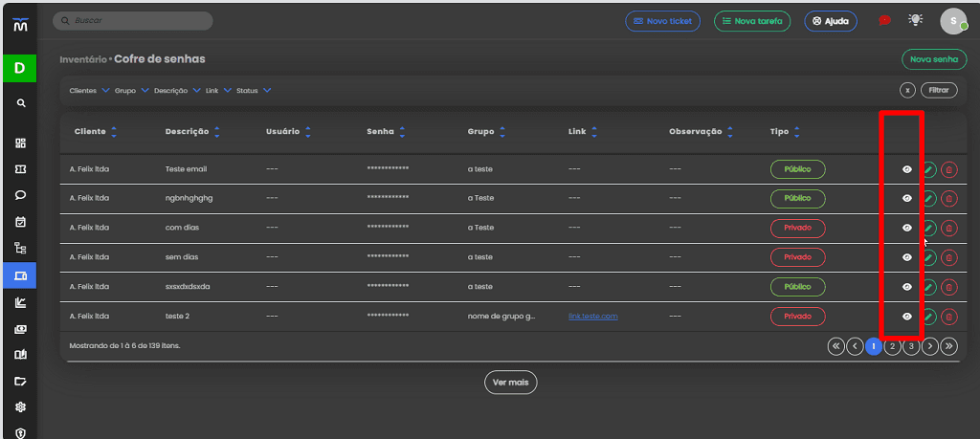The width and height of the screenshot is (980, 439).
Task: Open the green D workspace tile
Action: [x=19, y=68]
